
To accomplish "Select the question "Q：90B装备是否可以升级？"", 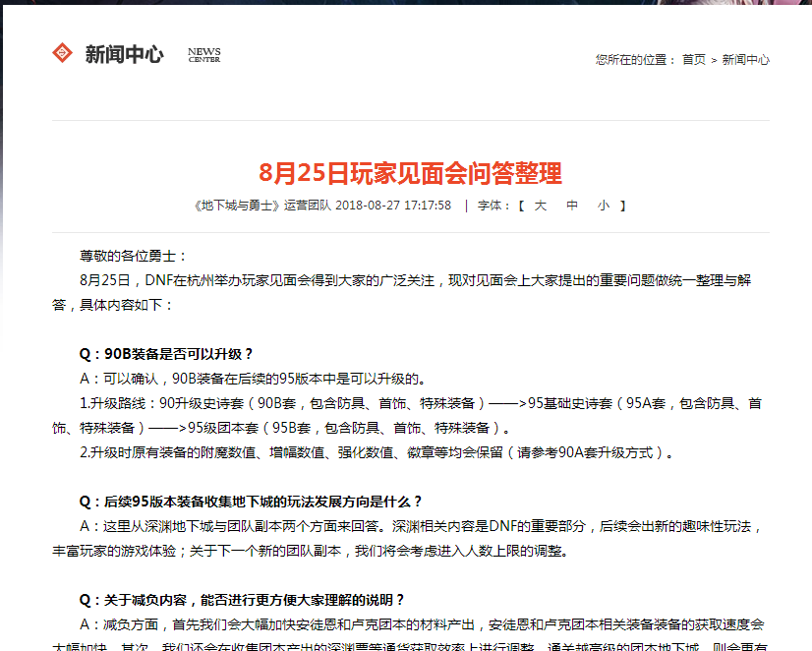I will [166, 354].
